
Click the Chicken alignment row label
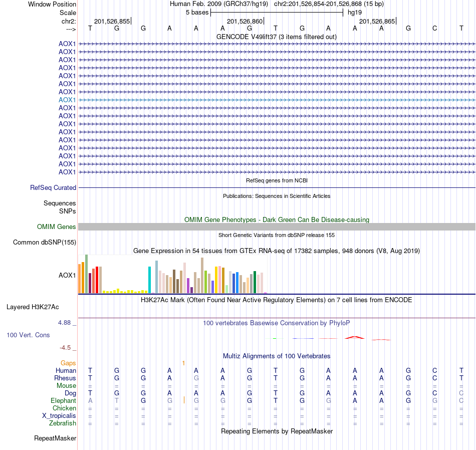click(x=64, y=408)
